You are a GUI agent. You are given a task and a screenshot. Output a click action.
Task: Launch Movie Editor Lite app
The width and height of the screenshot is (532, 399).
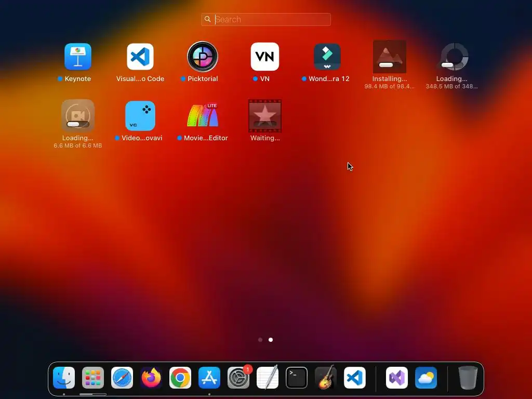click(x=203, y=116)
